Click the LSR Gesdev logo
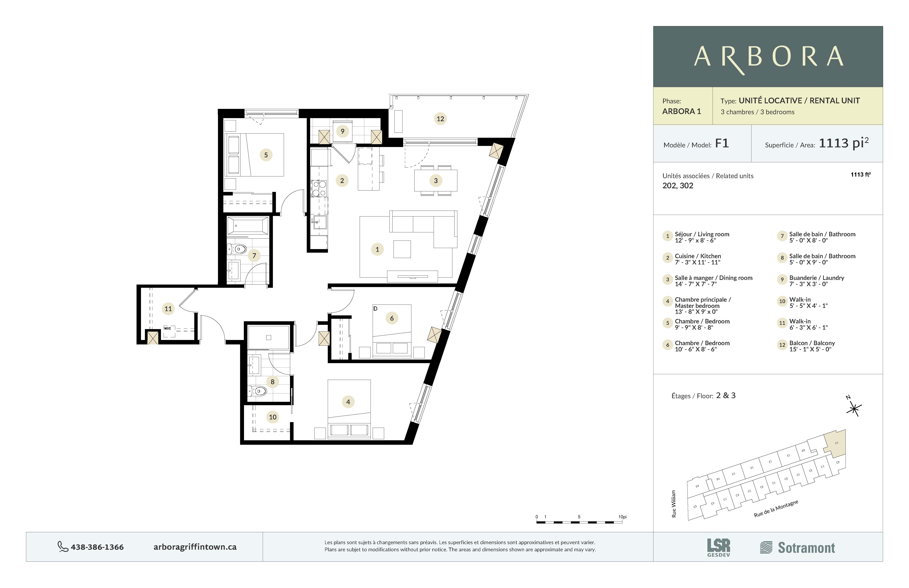Screen dimensions: 909x588 tap(718, 548)
